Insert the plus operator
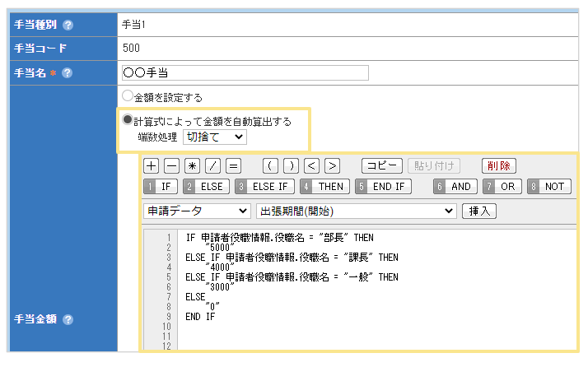The width and height of the screenshot is (588, 367). [x=152, y=166]
